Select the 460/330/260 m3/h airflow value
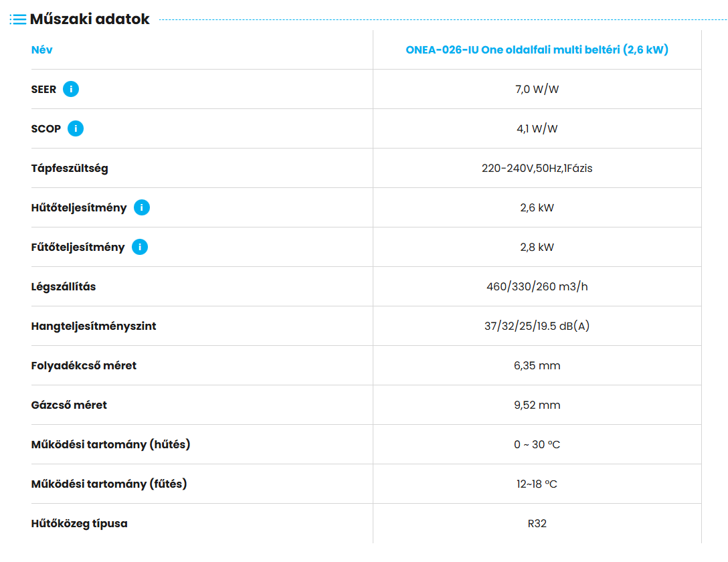The height and width of the screenshot is (562, 728). point(537,286)
